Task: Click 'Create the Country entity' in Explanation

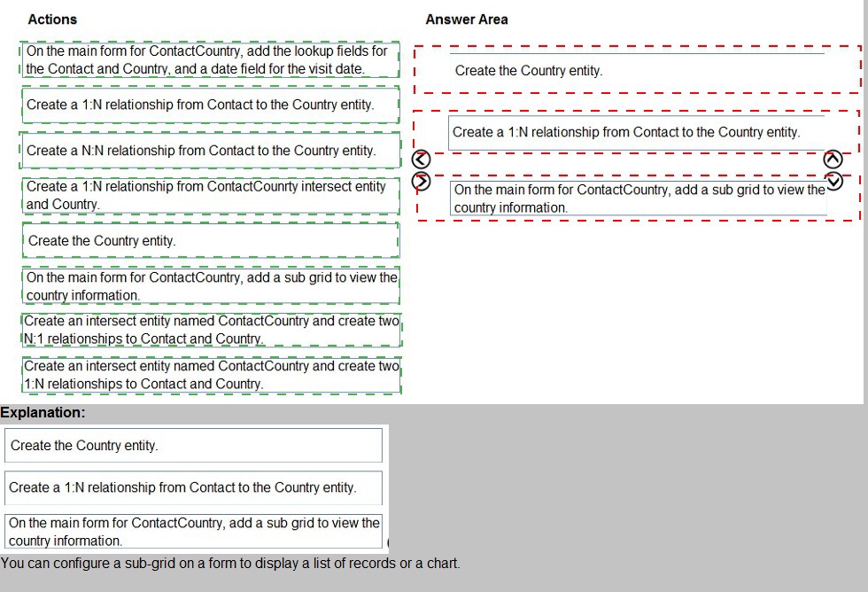Action: coord(193,445)
